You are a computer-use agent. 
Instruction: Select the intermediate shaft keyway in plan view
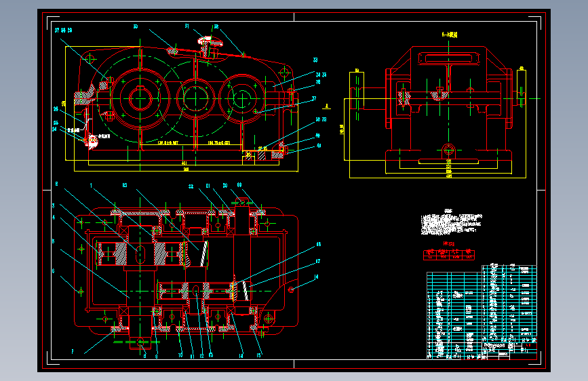(x=196, y=290)
